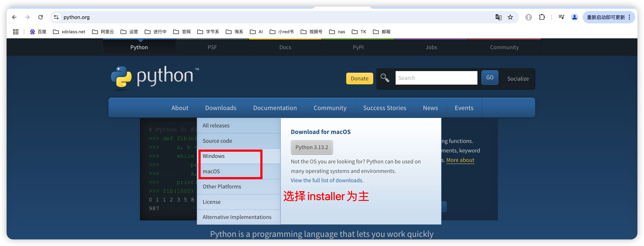This screenshot has height=246, width=644.
Task: Select macOS from the Downloads menu
Action: (211, 171)
